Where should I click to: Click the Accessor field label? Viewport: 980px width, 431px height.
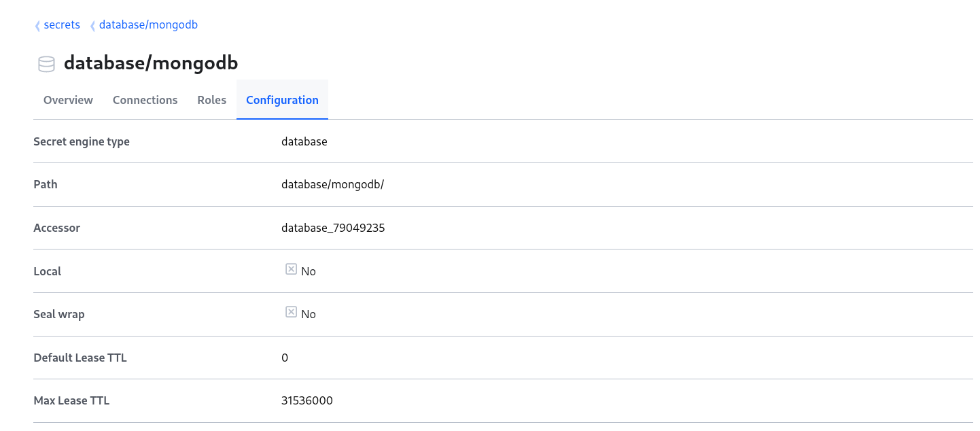click(57, 228)
